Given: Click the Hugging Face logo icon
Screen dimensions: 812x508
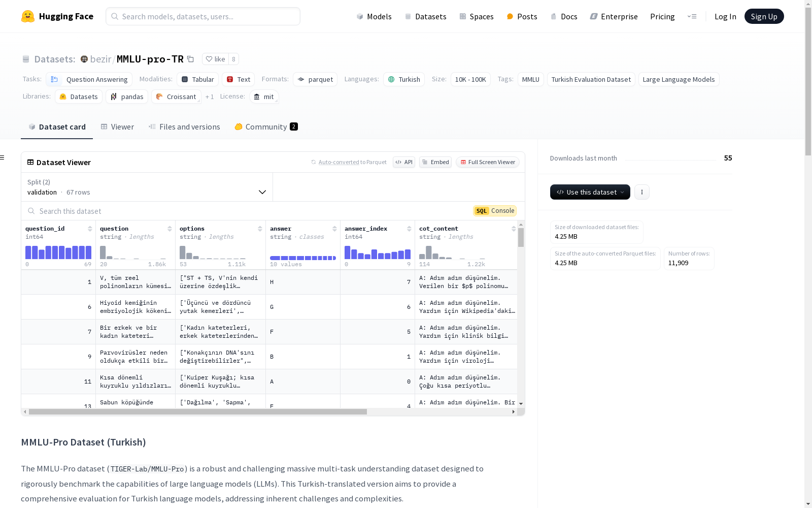Looking at the screenshot, I should 28,16.
